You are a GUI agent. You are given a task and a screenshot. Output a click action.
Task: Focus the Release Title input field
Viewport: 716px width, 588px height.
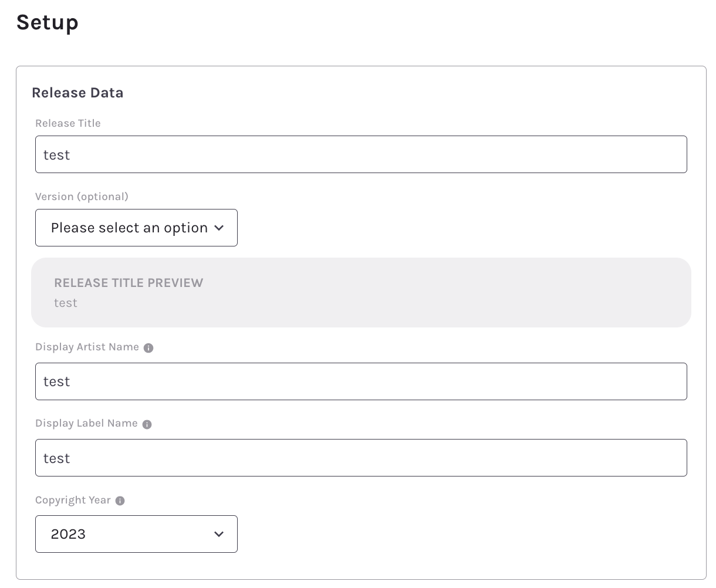[360, 155]
